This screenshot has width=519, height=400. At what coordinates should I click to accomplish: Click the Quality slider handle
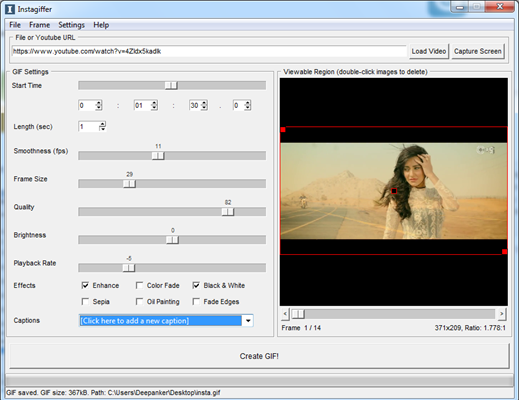pyautogui.click(x=228, y=212)
